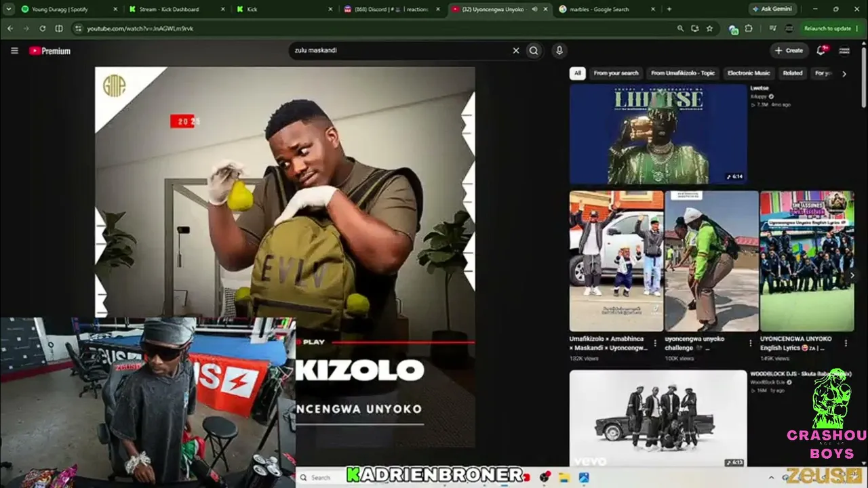
Task: Open the Lwetse video title
Action: [759, 88]
